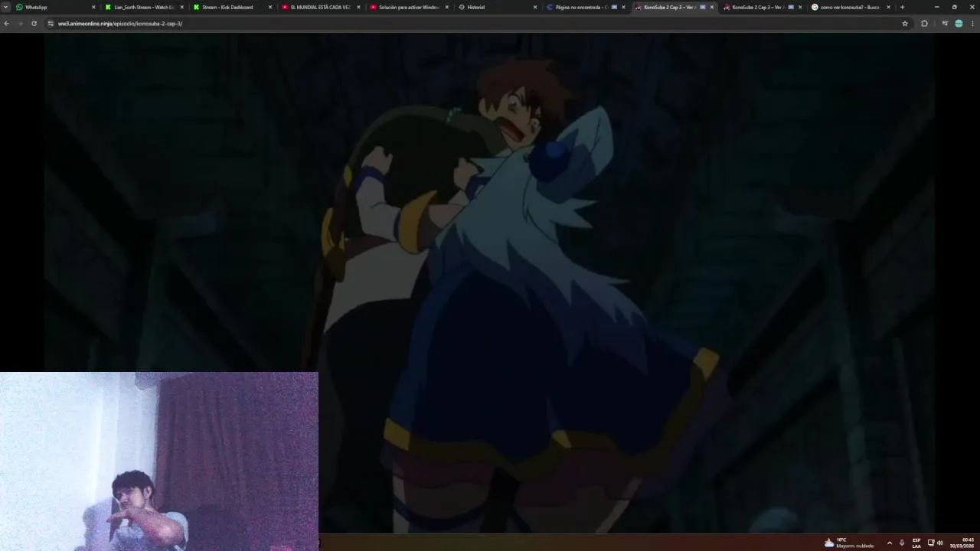Screen dimensions: 980x551
Task: Click the webcam overlay feed
Action: coord(158,461)
